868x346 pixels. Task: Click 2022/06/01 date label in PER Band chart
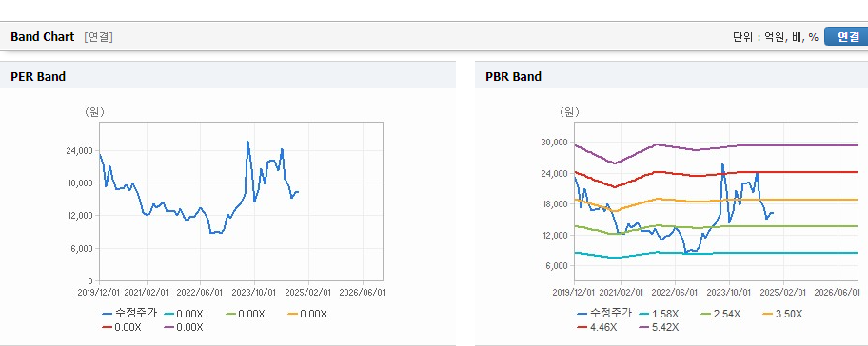click(201, 292)
